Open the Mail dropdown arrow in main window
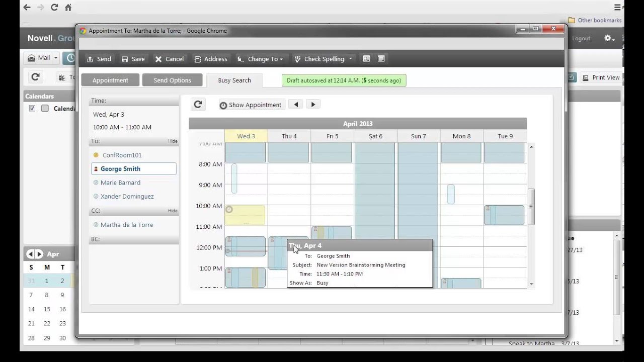This screenshot has width=644, height=362. (56, 58)
